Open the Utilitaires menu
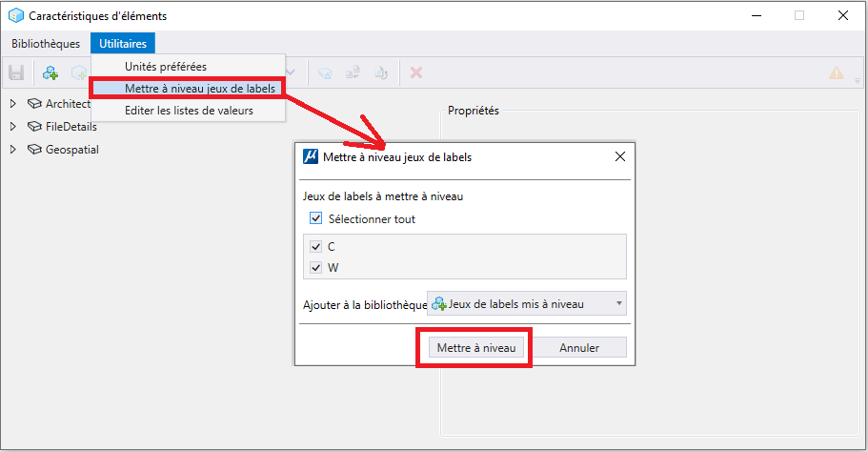 (123, 43)
